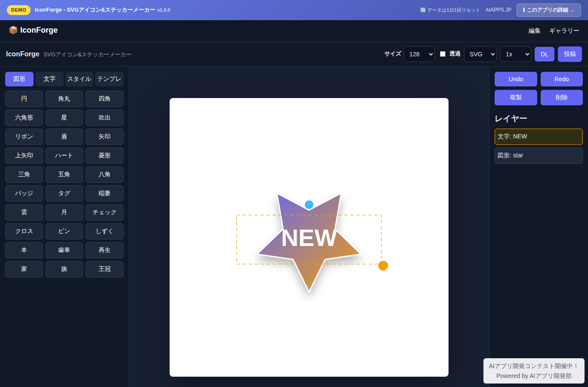The image size is (588, 387).
Task: Open the テンプレ templates tab
Action: click(x=109, y=79)
